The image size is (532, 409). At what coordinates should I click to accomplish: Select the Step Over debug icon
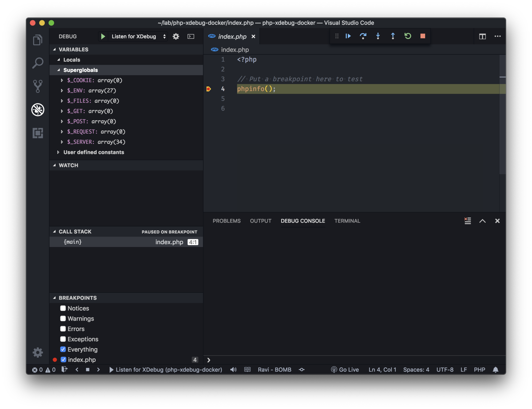[x=363, y=36]
